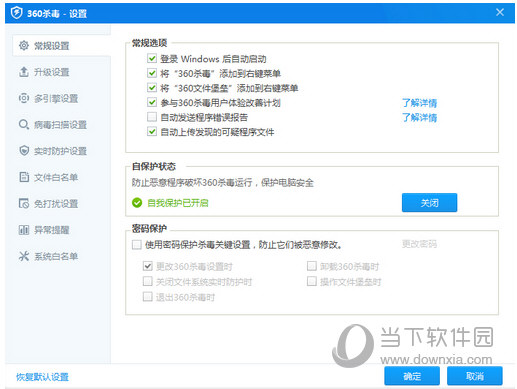Screen dimensions: 517x389
Task: Toggle 操作文件堡垒时 checkbox
Action: coord(312,281)
